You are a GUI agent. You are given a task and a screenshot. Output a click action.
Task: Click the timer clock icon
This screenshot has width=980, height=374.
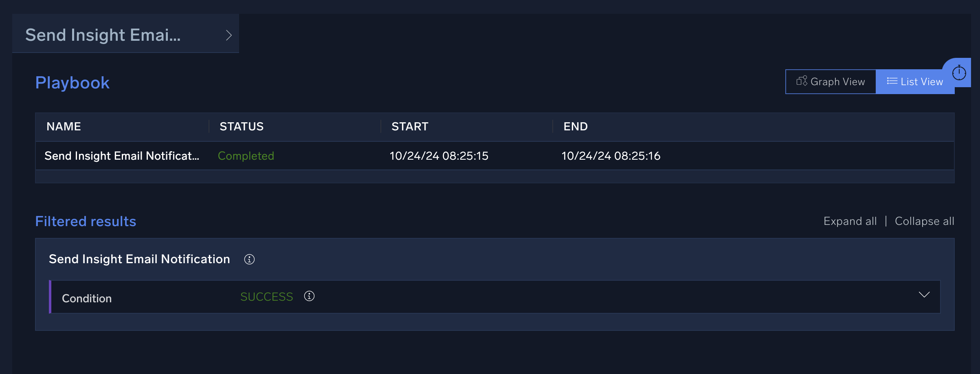point(959,73)
